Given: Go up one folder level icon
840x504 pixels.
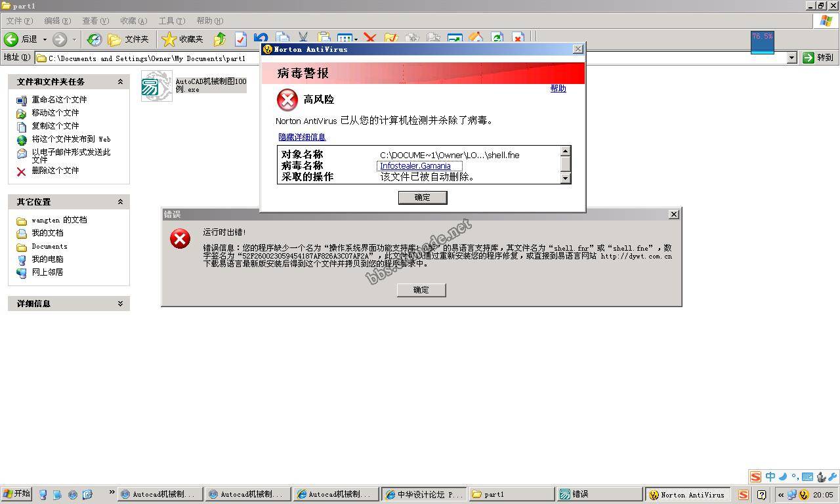Looking at the screenshot, I should click(x=220, y=39).
